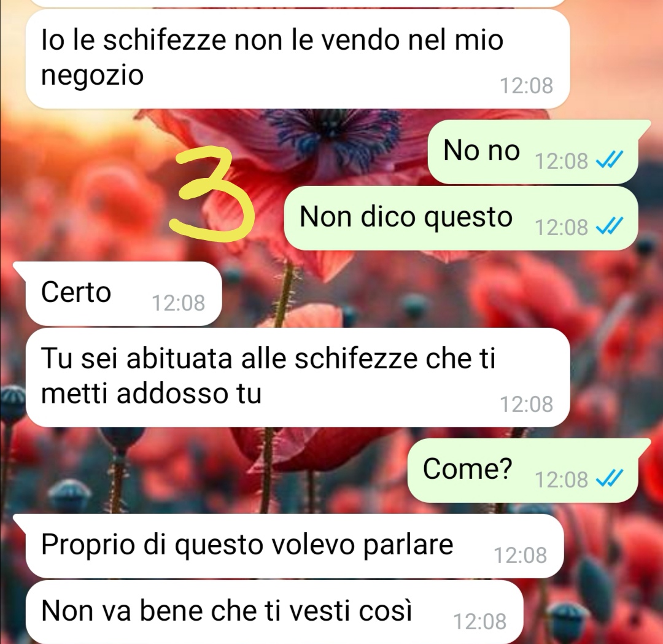Click the read receipt ticks beside "Non dico questo"
This screenshot has height=644, width=663.
point(610,227)
